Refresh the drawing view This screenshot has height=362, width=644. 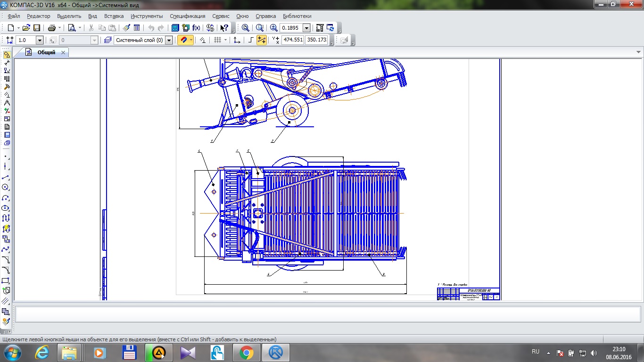(x=330, y=28)
